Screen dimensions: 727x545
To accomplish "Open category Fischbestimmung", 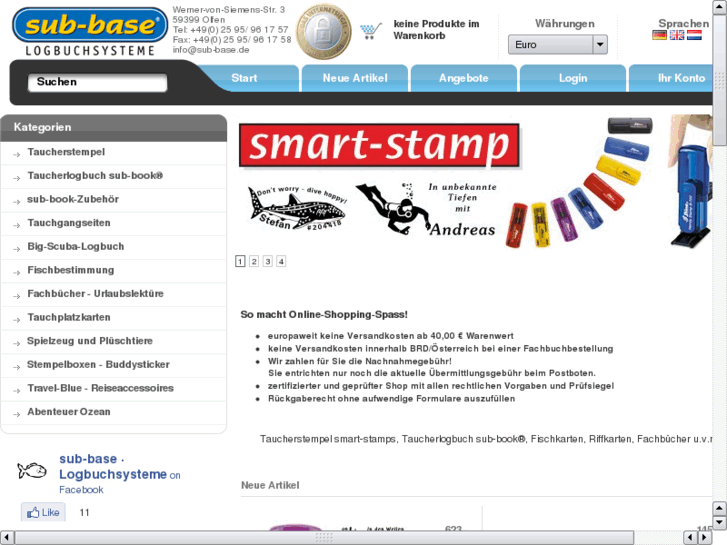I will pyautogui.click(x=70, y=270).
